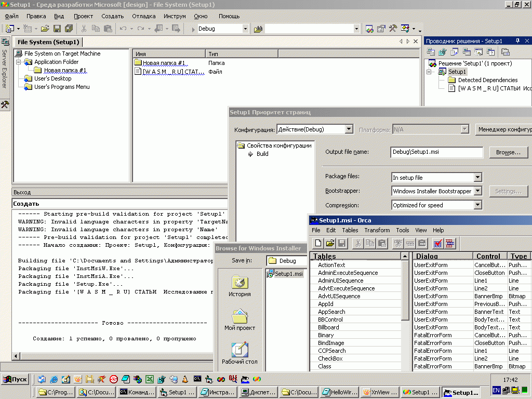The height and width of the screenshot is (399, 532).
Task: Select User's Programs Menu folder in tree
Action: [62, 87]
